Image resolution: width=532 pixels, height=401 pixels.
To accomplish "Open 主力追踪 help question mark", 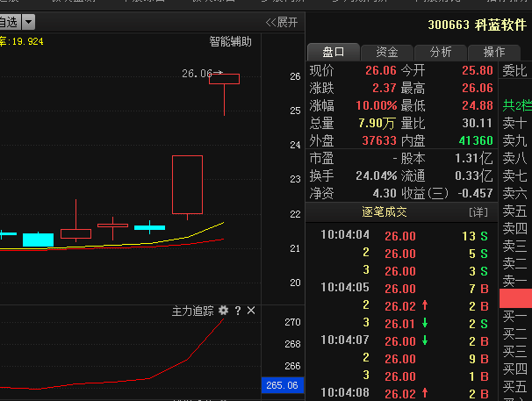I will [238, 311].
